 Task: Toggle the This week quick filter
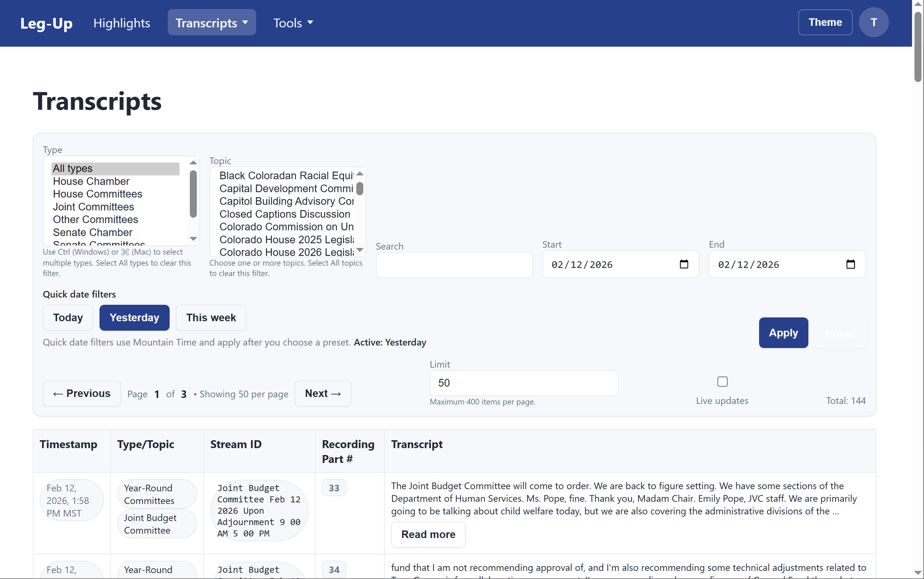click(x=211, y=318)
